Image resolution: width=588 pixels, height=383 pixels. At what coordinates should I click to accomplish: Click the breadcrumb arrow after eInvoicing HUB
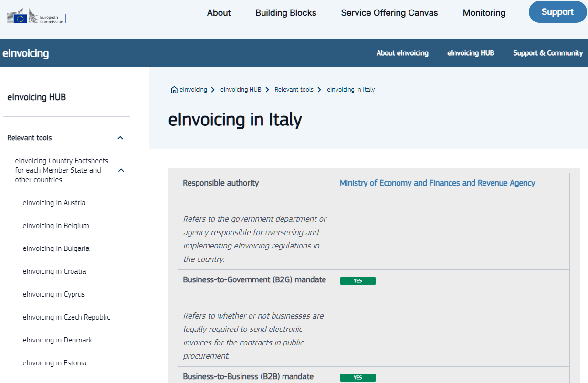coord(268,90)
